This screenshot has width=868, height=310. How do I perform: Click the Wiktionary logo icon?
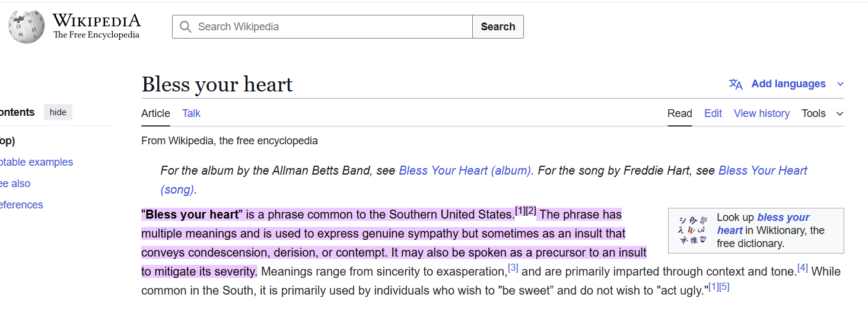tap(692, 230)
